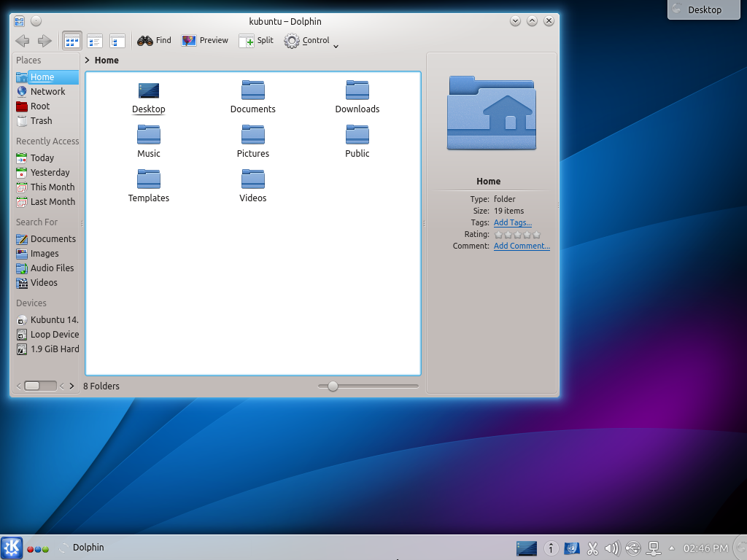Click the show desktop tray icon
This screenshot has width=747, height=560.
tap(527, 548)
